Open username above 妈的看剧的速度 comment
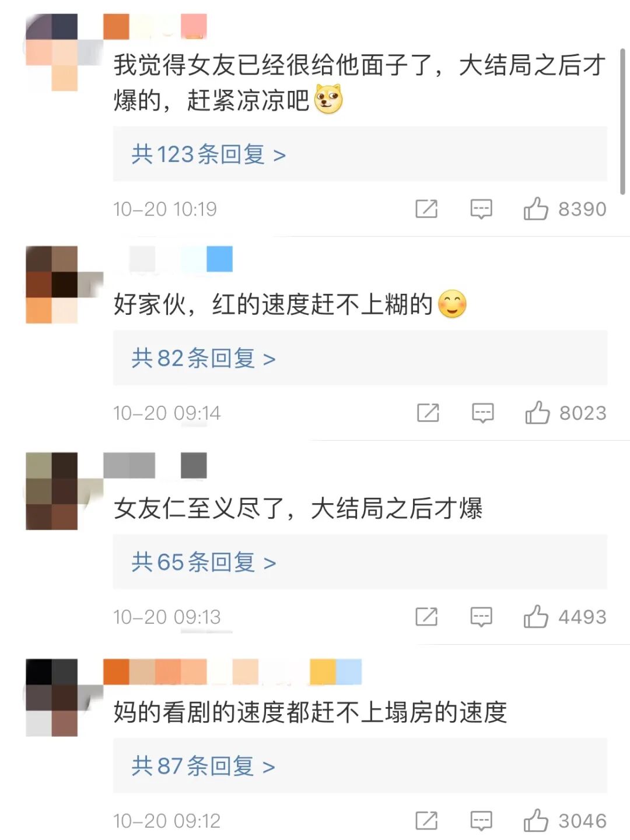 (x=232, y=672)
